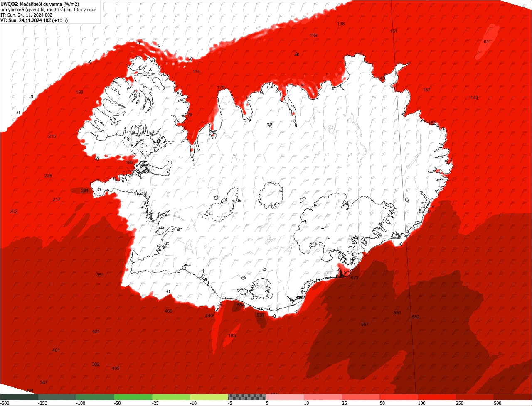Click the map value '552' beside the meridian line
The image size is (532, 406).
416,317
